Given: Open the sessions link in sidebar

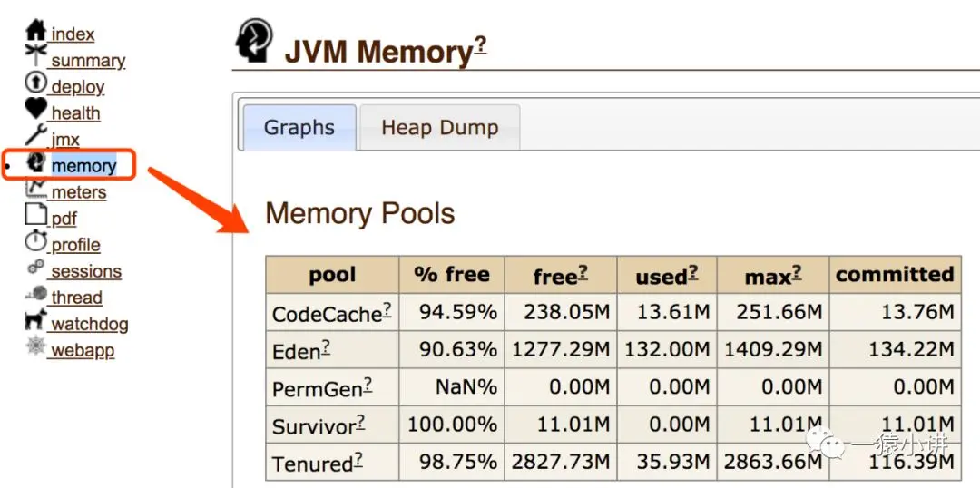Looking at the screenshot, I should [86, 272].
